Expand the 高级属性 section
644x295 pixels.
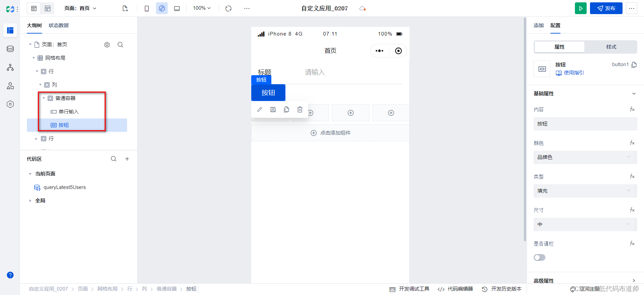click(x=634, y=281)
